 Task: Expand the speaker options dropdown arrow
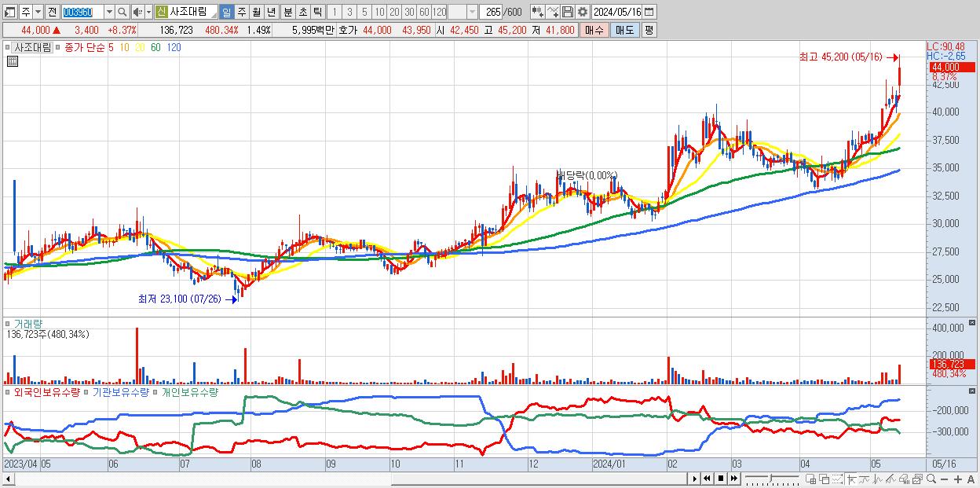coord(148,12)
